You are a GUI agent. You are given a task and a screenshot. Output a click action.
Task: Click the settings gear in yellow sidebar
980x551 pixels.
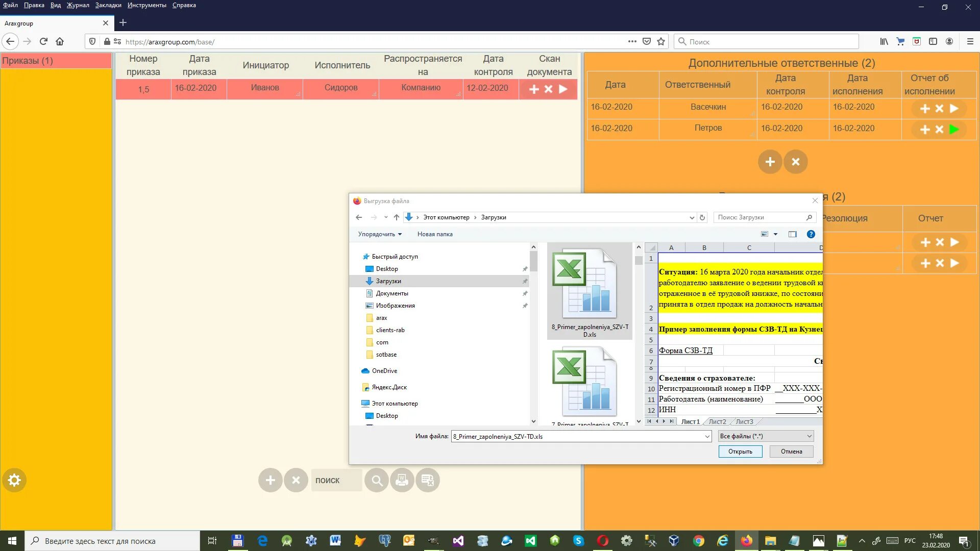(14, 480)
